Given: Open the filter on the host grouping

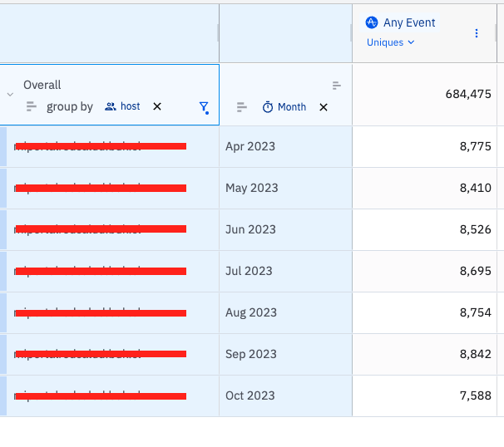Looking at the screenshot, I should (x=204, y=107).
